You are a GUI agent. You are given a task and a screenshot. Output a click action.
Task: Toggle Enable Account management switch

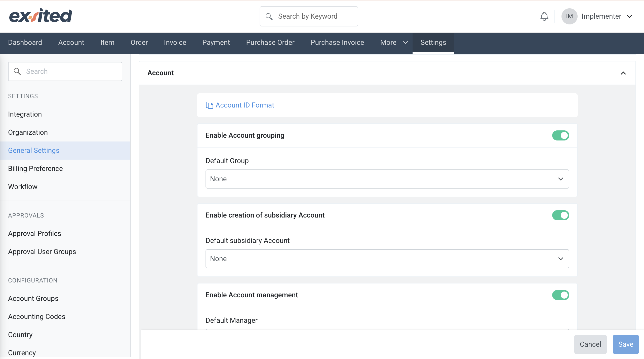pyautogui.click(x=560, y=295)
